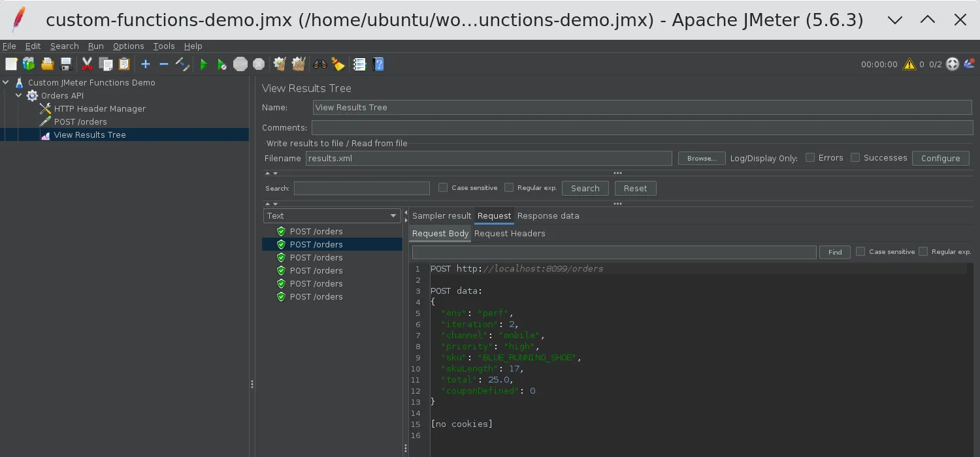The height and width of the screenshot is (457, 980).
Task: Click the blue minus Collapse All icon
Action: 164,64
